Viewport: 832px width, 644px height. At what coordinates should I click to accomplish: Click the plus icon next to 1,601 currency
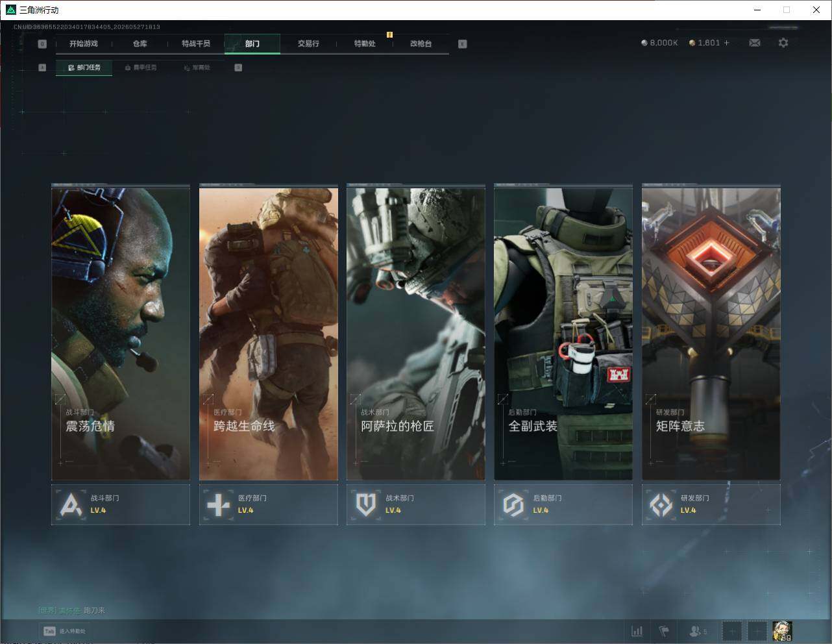click(726, 43)
